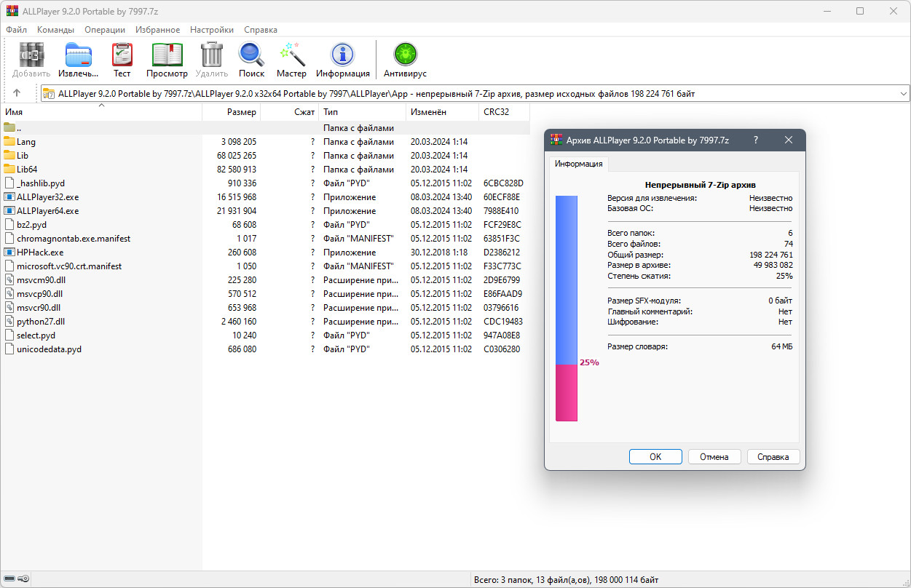Image resolution: width=911 pixels, height=588 pixels.
Task: Click the Удалить (Delete) trash icon
Action: click(212, 55)
